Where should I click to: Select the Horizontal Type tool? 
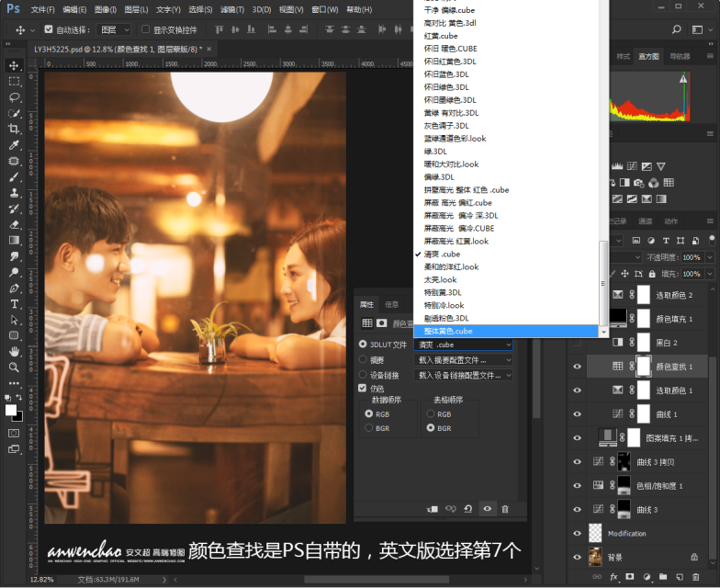[15, 304]
